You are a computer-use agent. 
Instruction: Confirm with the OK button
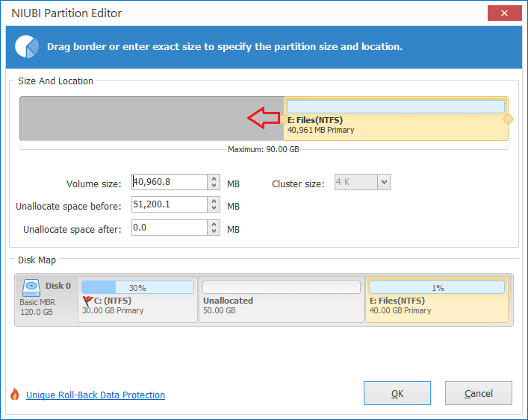[x=397, y=393]
